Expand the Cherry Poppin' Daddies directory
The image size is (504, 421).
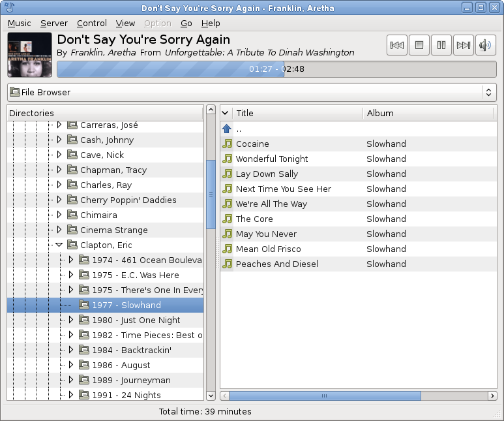(x=59, y=200)
